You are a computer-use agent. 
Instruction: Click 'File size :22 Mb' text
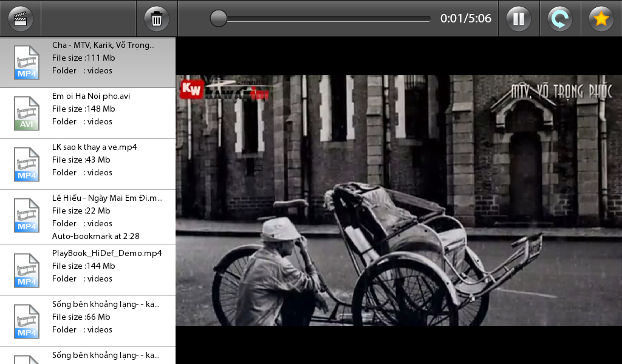point(81,211)
